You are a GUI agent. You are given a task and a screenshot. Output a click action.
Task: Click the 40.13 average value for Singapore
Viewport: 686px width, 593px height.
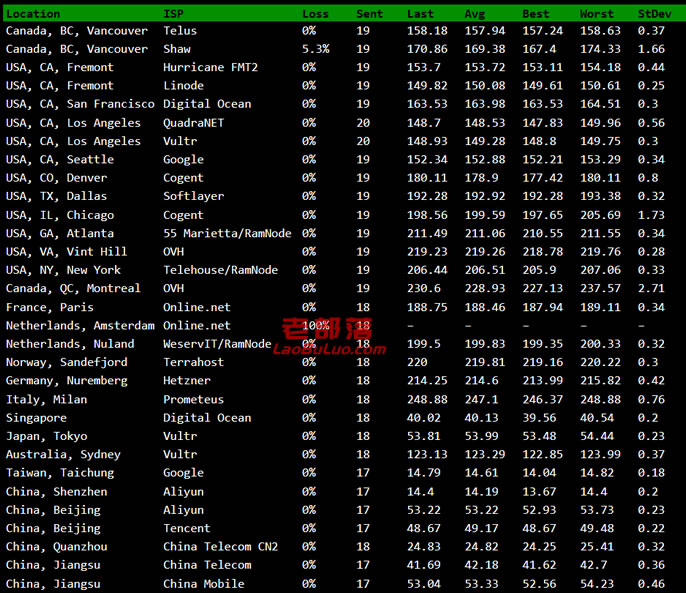tap(481, 418)
